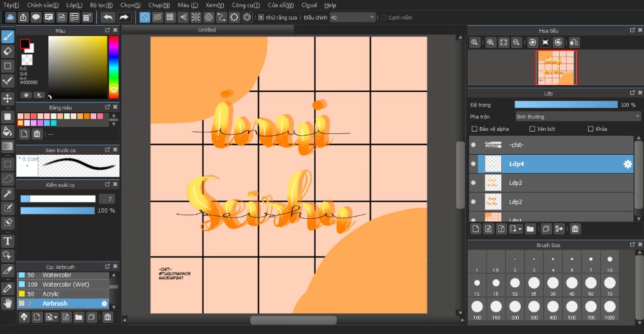This screenshot has height=334, width=644.
Task: Open Airbrush brush settings gear
Action: point(104,304)
